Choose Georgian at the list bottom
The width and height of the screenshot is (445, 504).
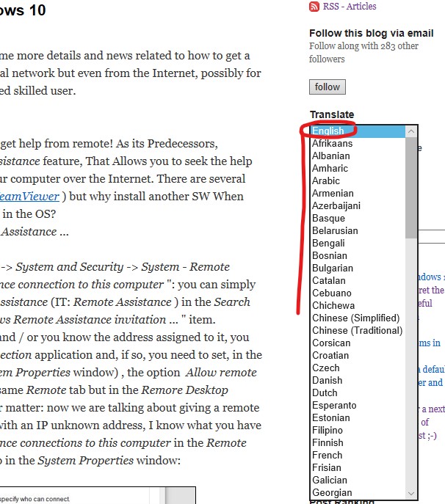click(332, 493)
